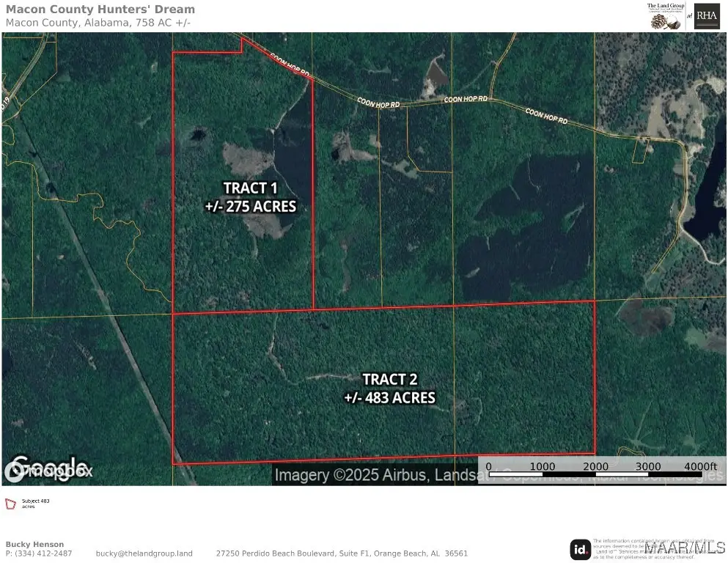
Task: Click the (334) 412-2487 phone number
Action: (x=39, y=553)
